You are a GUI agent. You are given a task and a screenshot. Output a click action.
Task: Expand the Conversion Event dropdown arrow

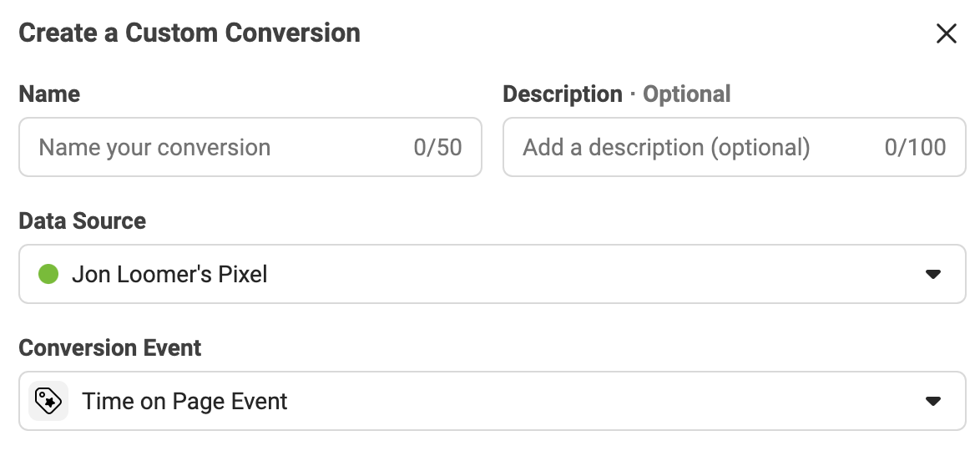932,401
